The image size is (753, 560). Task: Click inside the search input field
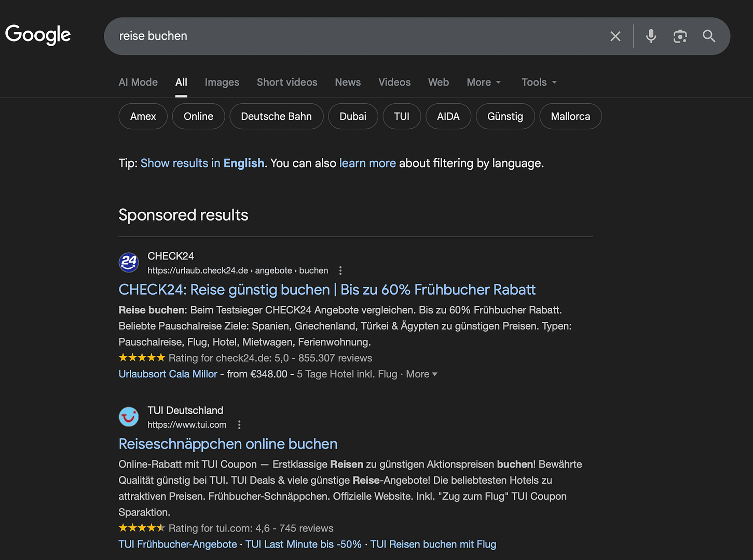[363, 36]
